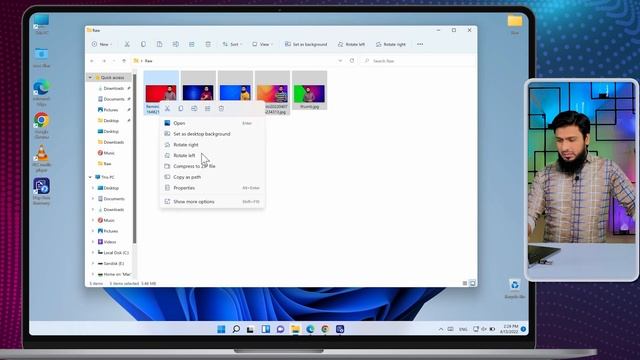
Task: Expand Videos under This PC
Action: (93, 242)
